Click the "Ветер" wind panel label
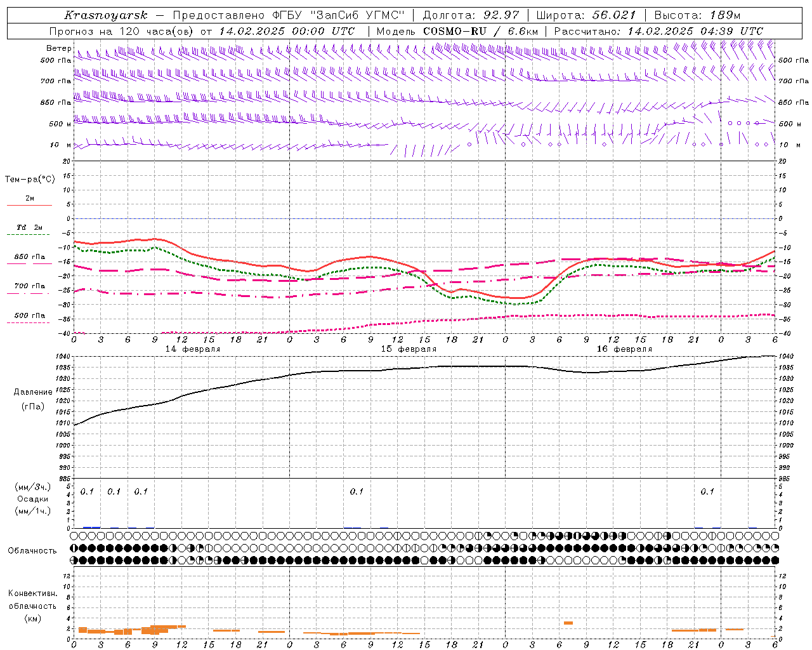 tap(58, 48)
